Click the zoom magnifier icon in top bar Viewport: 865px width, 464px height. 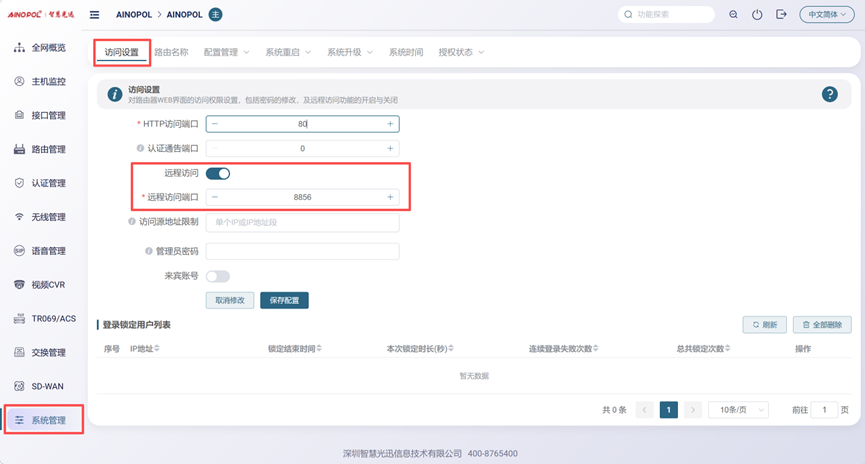(x=733, y=15)
